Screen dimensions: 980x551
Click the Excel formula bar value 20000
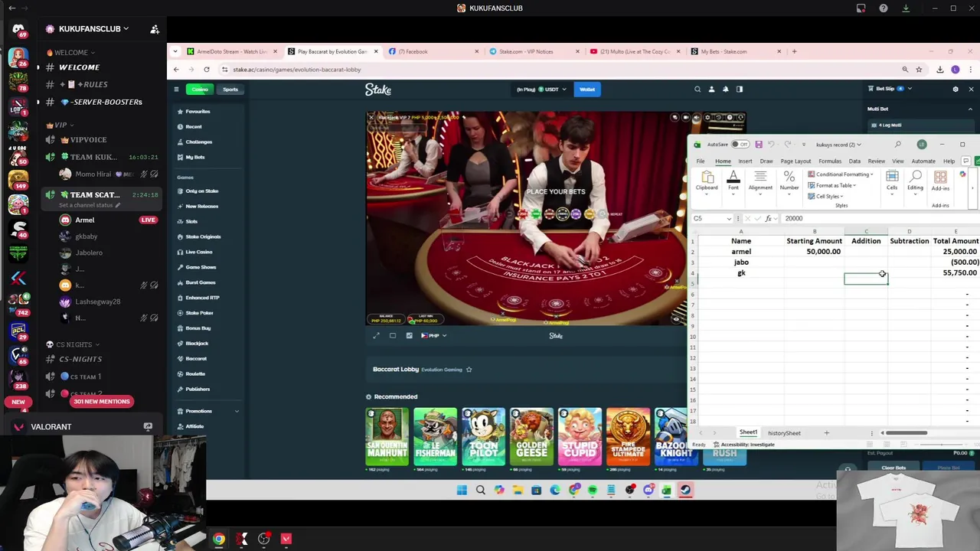coord(794,218)
